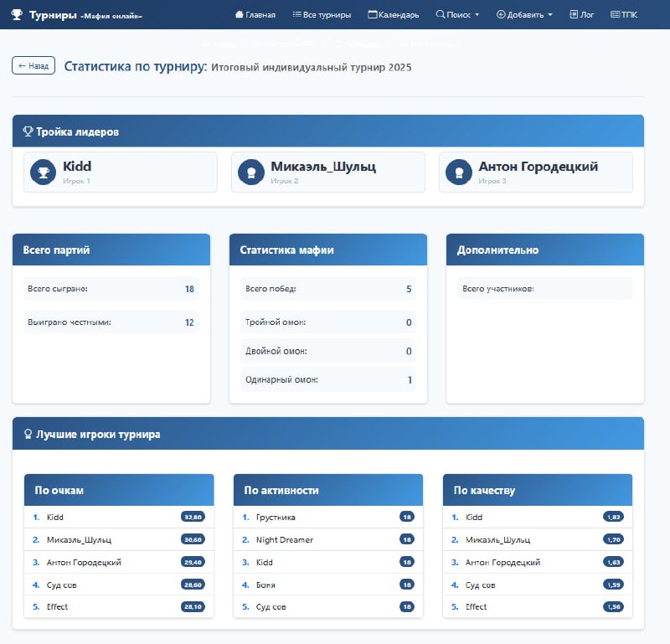Open the Главная home page
Viewport: 670px width, 644px height.
coord(255,14)
